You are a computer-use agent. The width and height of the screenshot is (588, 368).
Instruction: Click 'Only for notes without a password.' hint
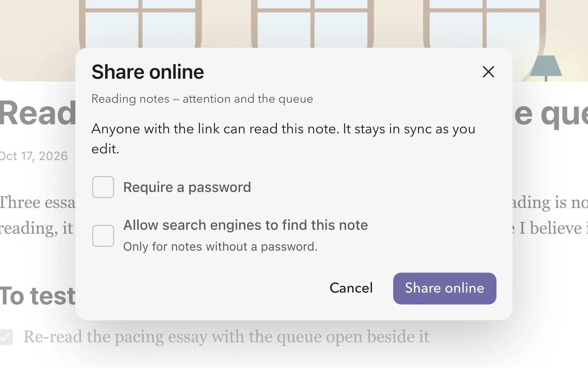click(x=220, y=247)
